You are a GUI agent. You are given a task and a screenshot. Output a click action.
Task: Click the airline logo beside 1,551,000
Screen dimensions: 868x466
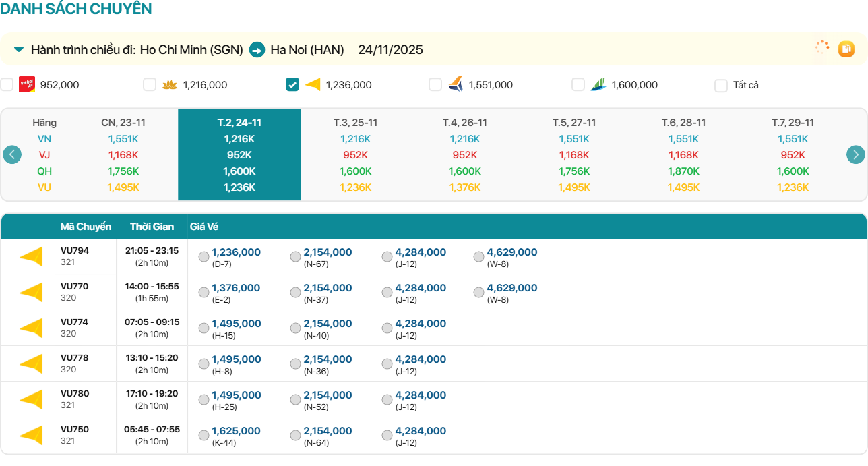[x=456, y=84]
